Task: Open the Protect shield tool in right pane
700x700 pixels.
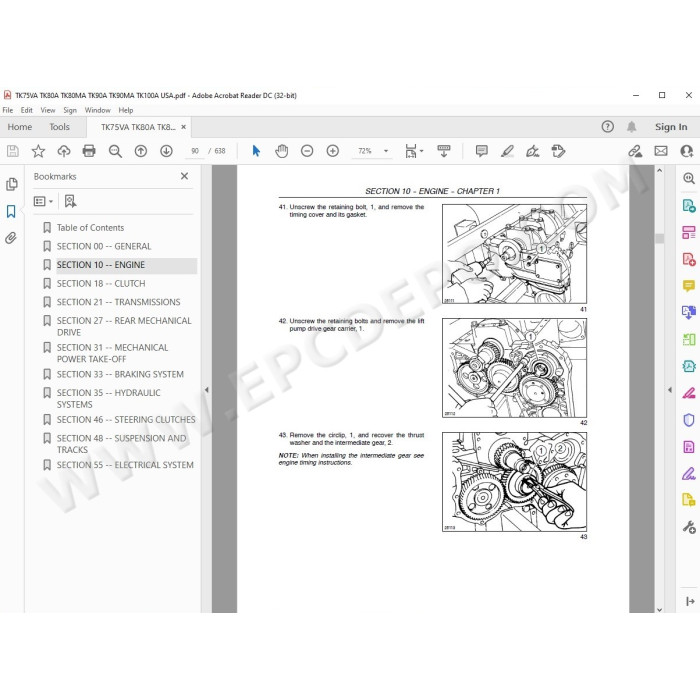Action: (x=689, y=420)
